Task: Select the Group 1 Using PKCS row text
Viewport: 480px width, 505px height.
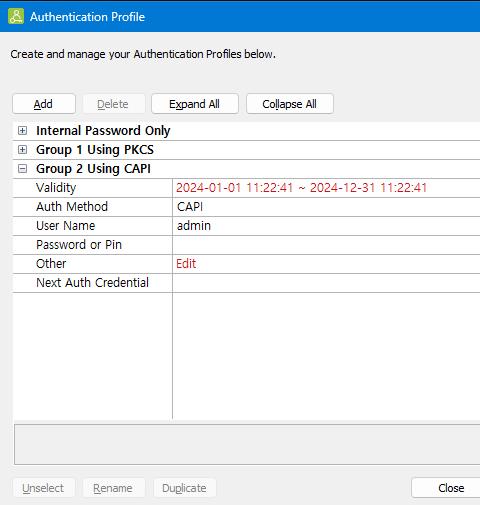Action: (x=95, y=150)
